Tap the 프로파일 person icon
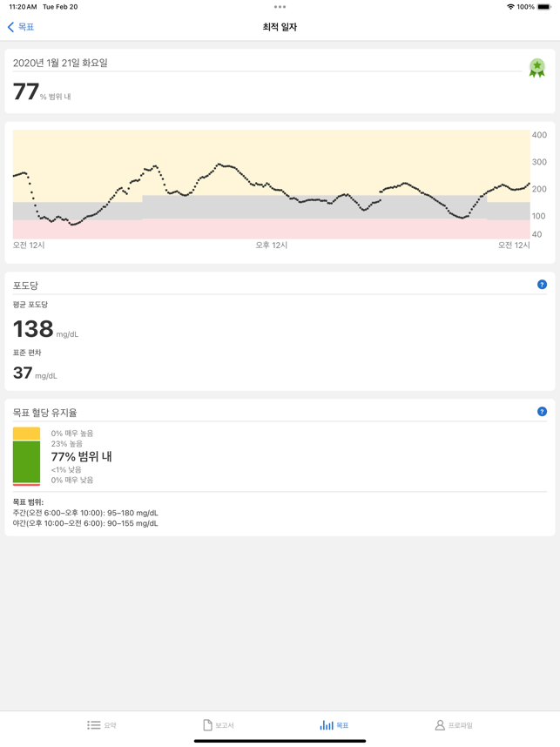Image resolution: width=560 pixels, height=747 pixels. [x=440, y=724]
